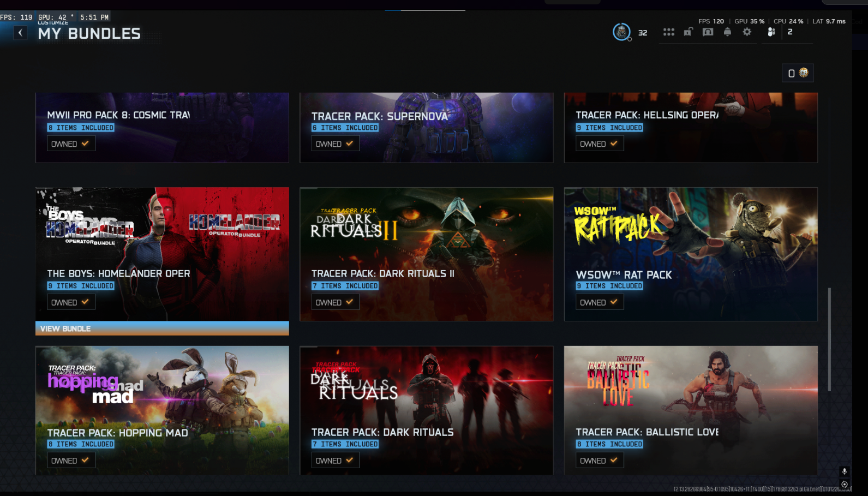Click "9 ITEMS INCLUDED" on Homelander bundle

coord(81,286)
